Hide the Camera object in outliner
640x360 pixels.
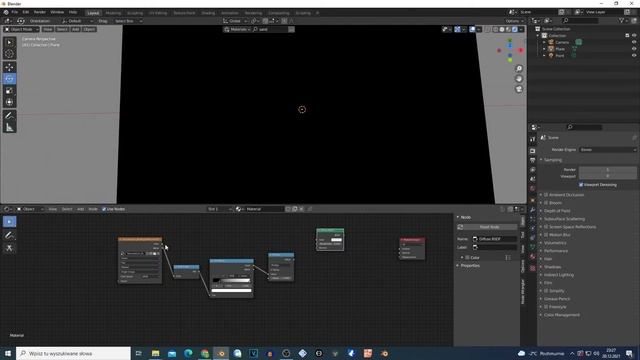[634, 42]
